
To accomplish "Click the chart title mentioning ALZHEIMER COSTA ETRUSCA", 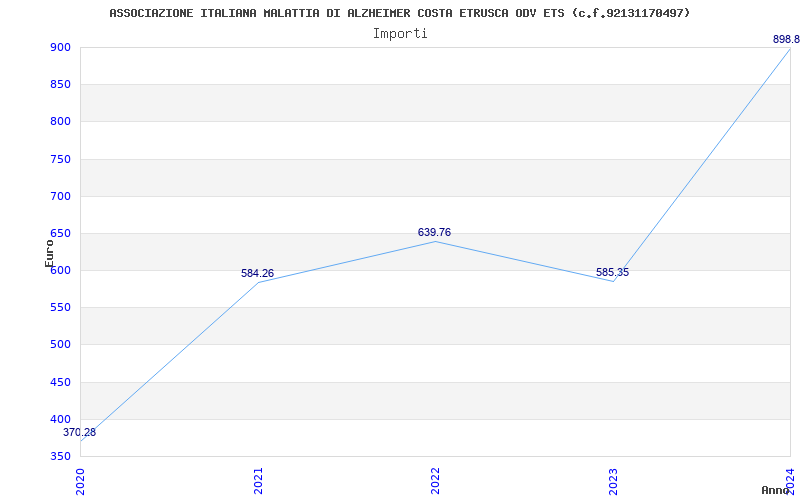I will point(399,13).
